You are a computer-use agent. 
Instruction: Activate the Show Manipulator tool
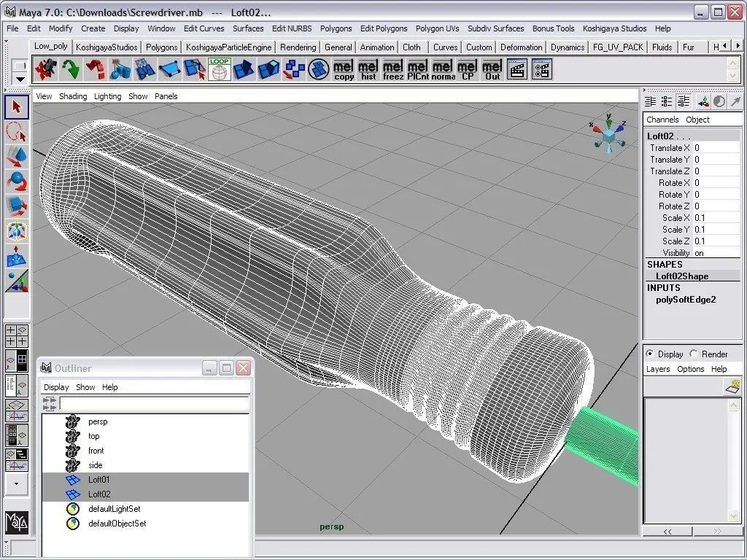coord(17,281)
